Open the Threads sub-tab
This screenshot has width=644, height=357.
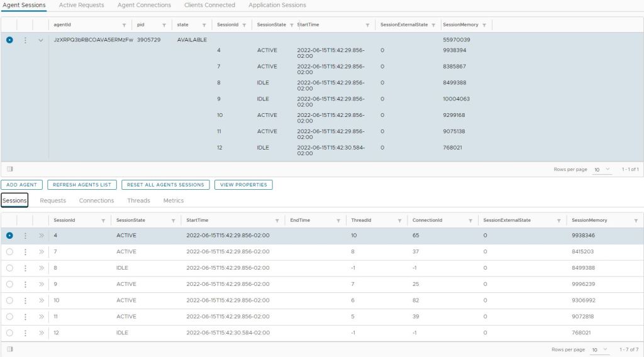tap(138, 200)
